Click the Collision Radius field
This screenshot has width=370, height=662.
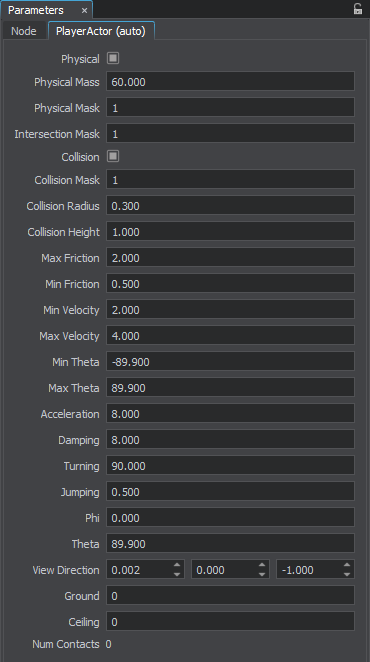point(230,206)
